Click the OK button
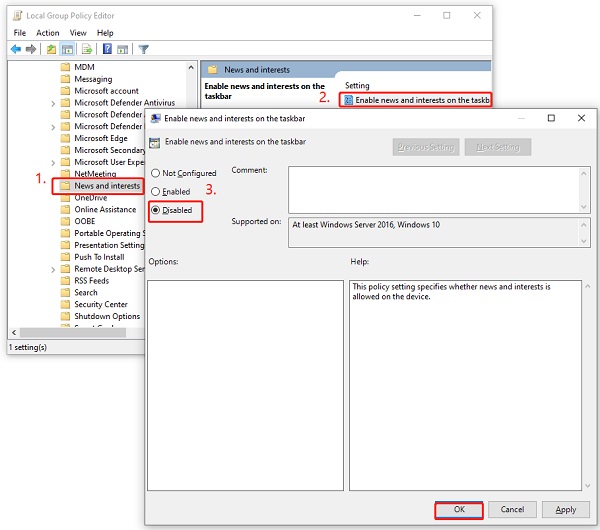The height and width of the screenshot is (530, 600). pyautogui.click(x=459, y=510)
